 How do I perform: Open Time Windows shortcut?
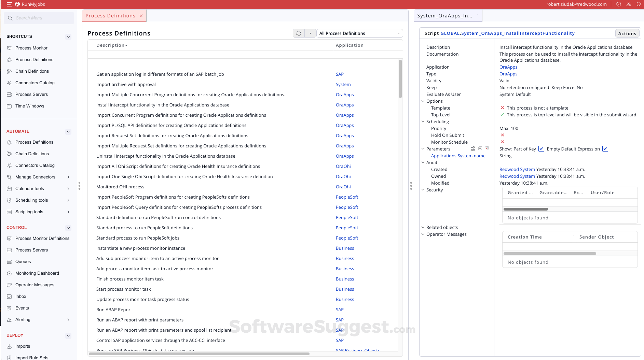pos(30,106)
